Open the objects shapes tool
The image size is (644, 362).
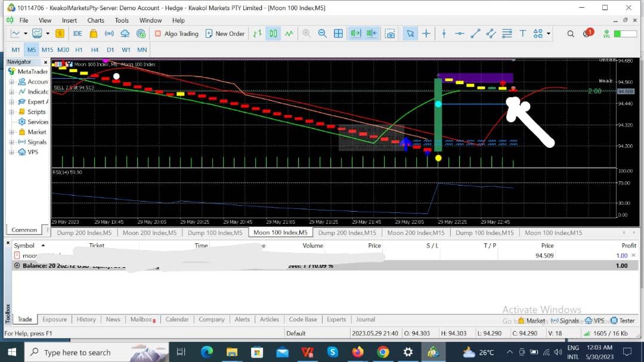coord(538,33)
